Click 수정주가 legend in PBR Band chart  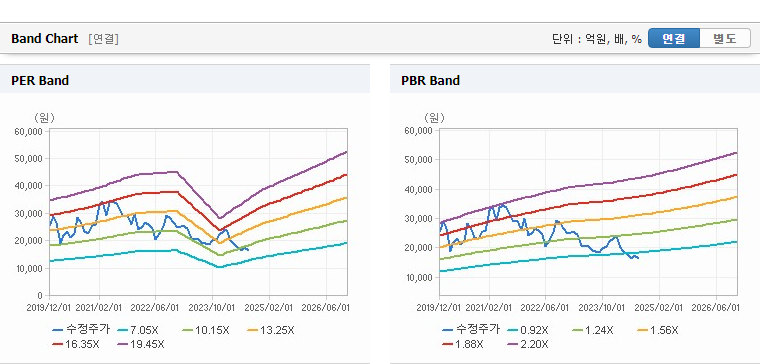tap(471, 330)
